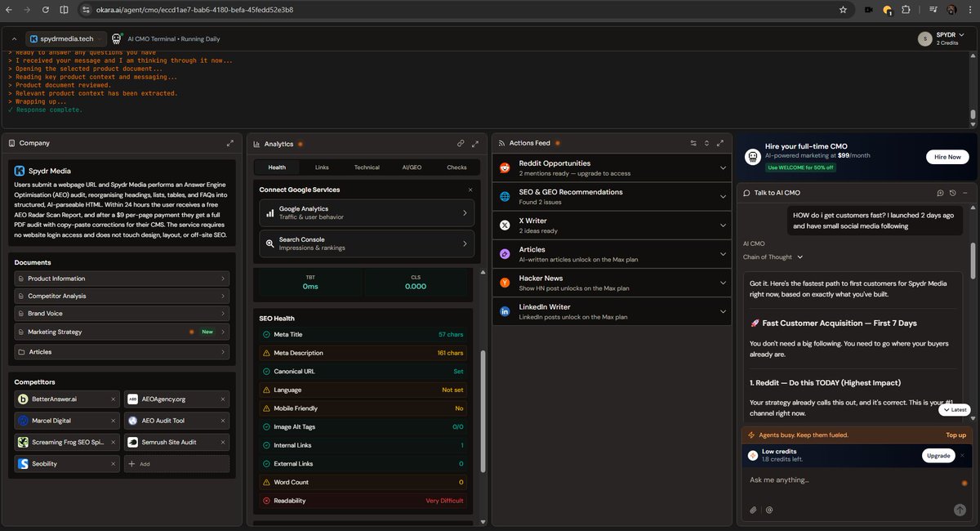Click the browser address bar URL
The height and width of the screenshot is (531, 980).
tap(194, 10)
